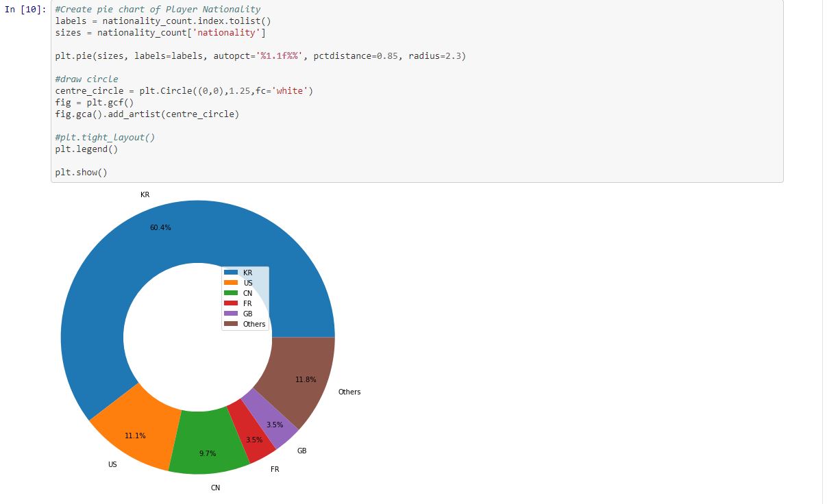Image resolution: width=827 pixels, height=504 pixels.
Task: Click the brown Others legend swatch
Action: click(231, 324)
